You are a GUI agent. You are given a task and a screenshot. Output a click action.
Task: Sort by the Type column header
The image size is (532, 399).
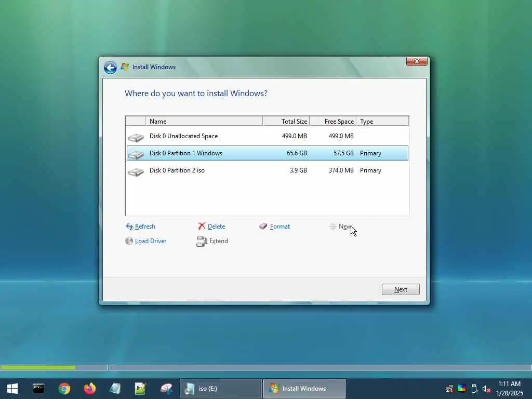coord(383,121)
